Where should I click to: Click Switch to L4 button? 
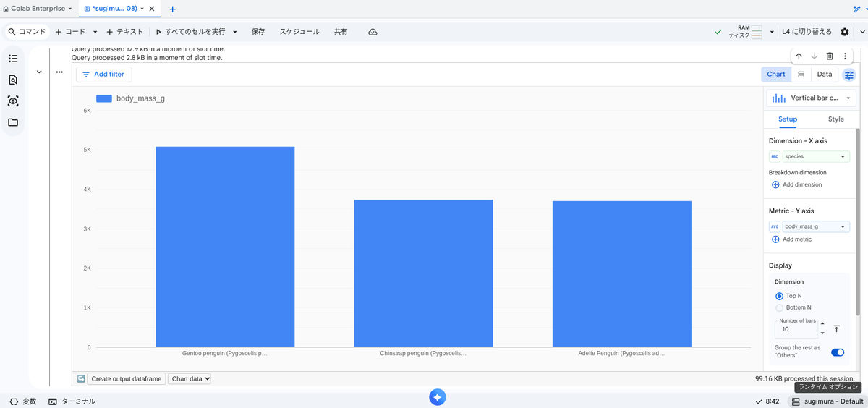pyautogui.click(x=807, y=32)
